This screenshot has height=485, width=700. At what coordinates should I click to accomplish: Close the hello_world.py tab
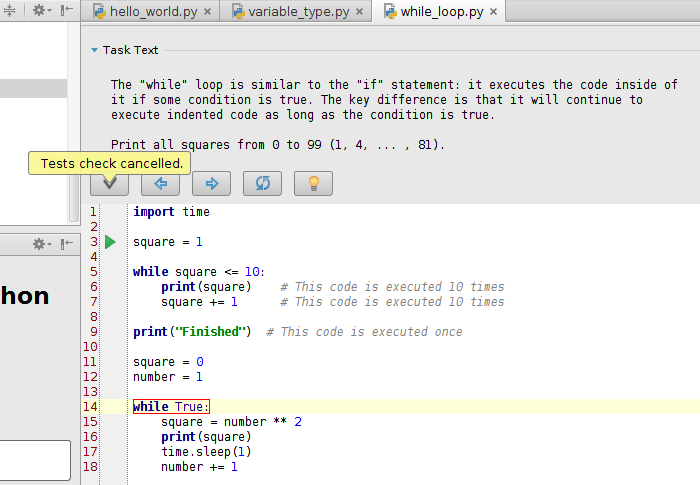[x=208, y=12]
